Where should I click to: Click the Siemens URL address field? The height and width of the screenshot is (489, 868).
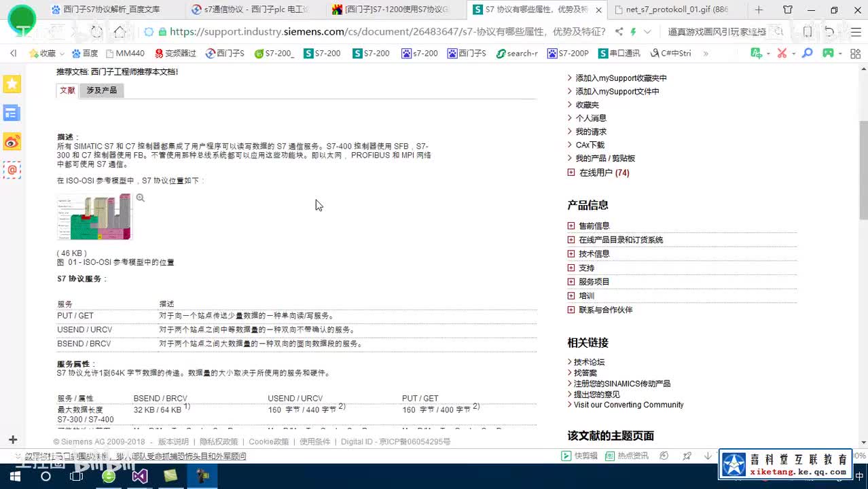388,32
